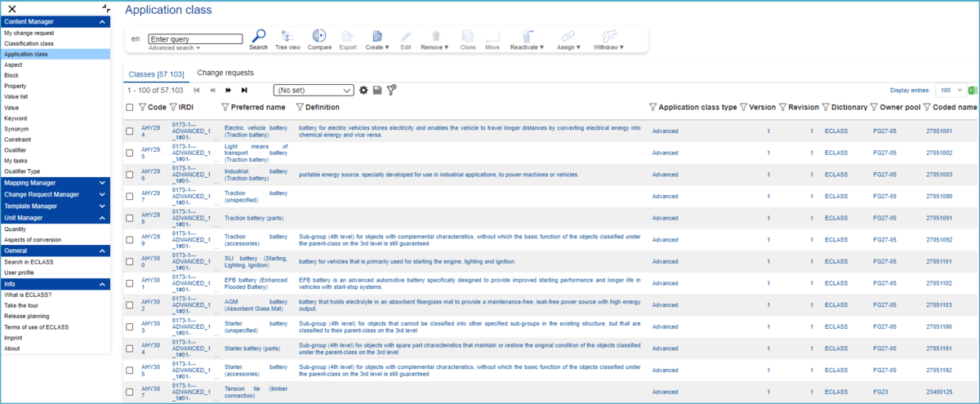Open the AHY300 code link

click(150, 261)
